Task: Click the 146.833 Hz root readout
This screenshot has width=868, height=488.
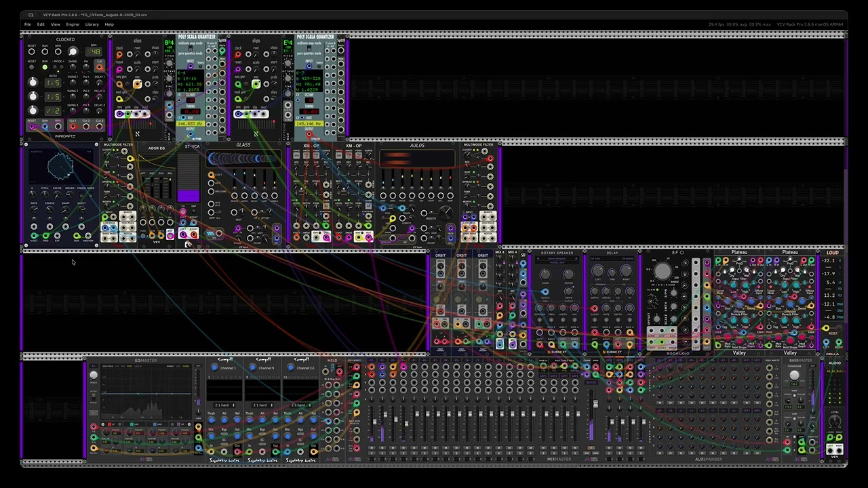Action: point(191,124)
